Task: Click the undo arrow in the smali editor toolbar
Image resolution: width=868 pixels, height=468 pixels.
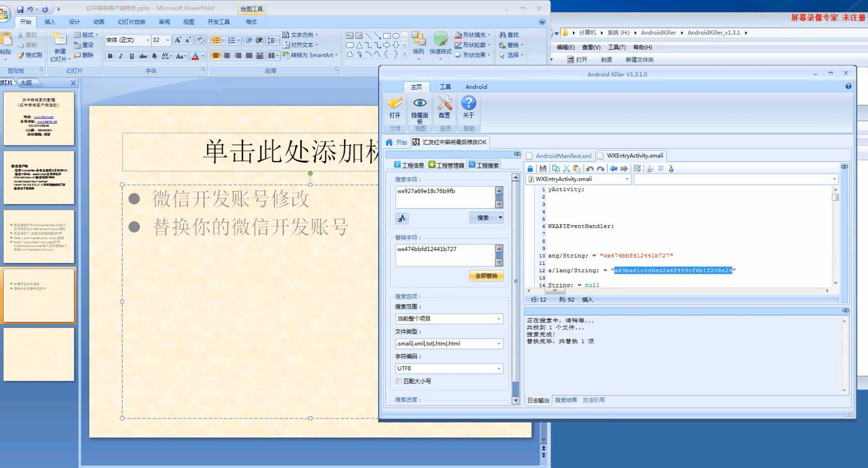Action: pos(590,169)
